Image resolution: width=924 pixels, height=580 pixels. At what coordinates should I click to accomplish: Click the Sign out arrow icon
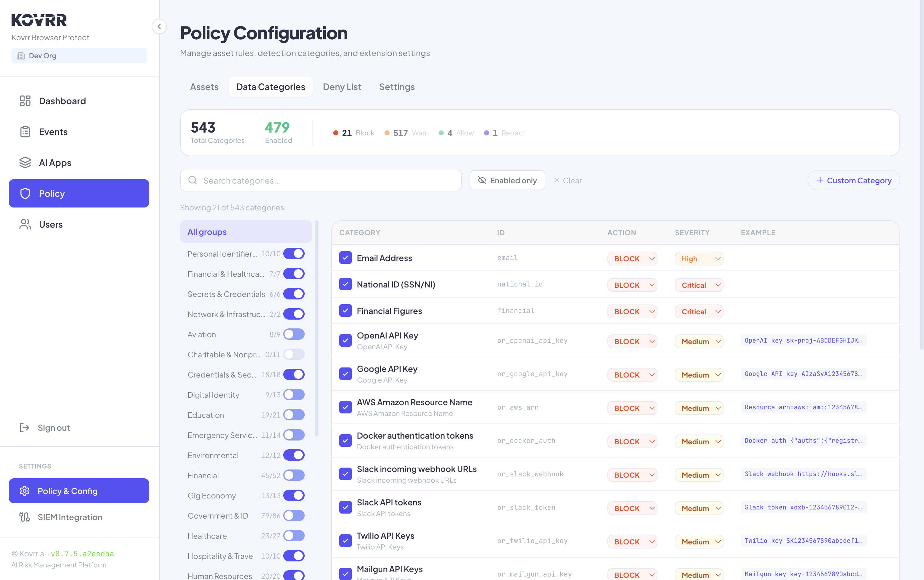pos(25,428)
